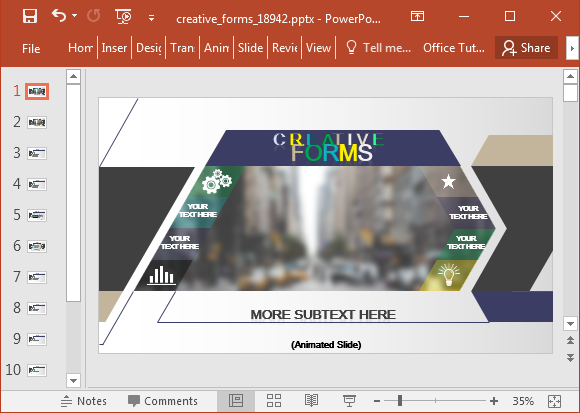Switch to the Home ribbon tab

[x=80, y=48]
